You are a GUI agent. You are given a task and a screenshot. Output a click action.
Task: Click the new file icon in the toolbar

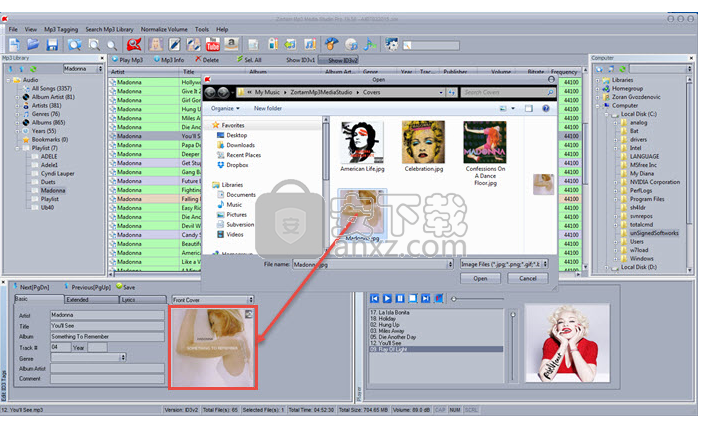pyautogui.click(x=14, y=45)
